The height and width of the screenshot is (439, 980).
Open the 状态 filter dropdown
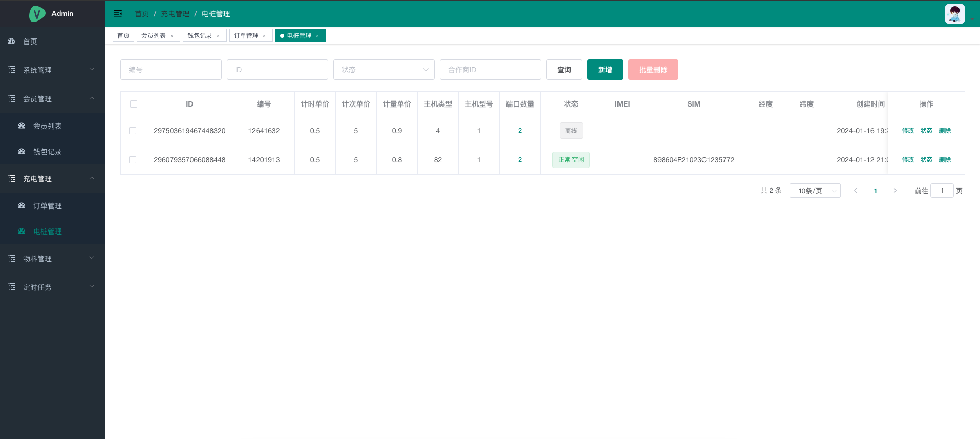pos(384,70)
